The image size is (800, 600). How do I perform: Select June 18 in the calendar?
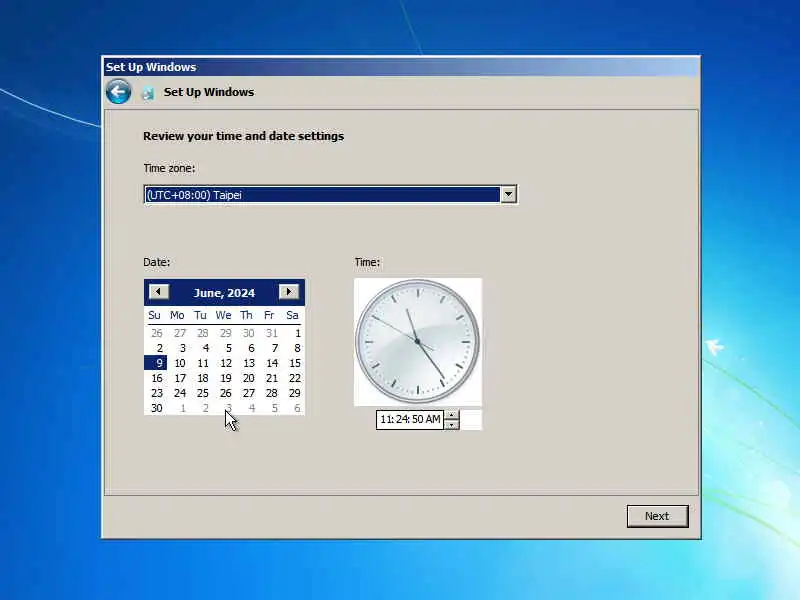[203, 378]
